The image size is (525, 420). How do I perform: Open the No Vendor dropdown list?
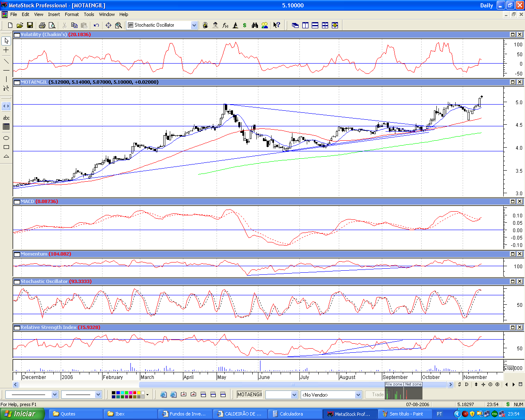pyautogui.click(x=358, y=395)
